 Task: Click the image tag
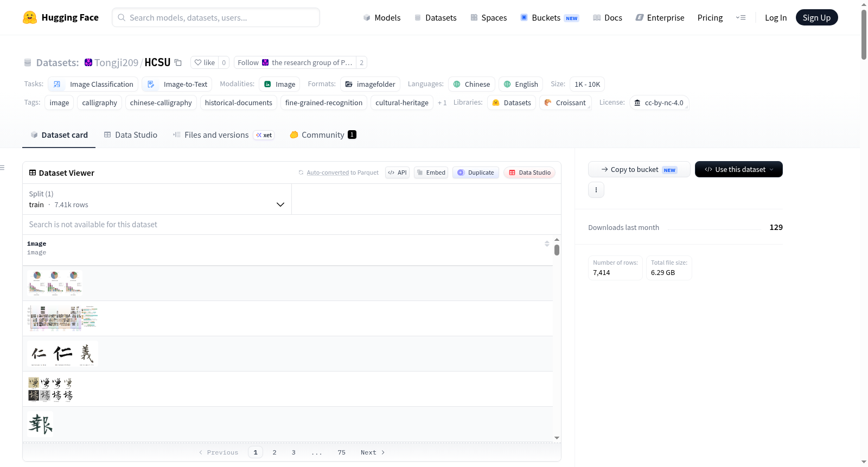[59, 103]
